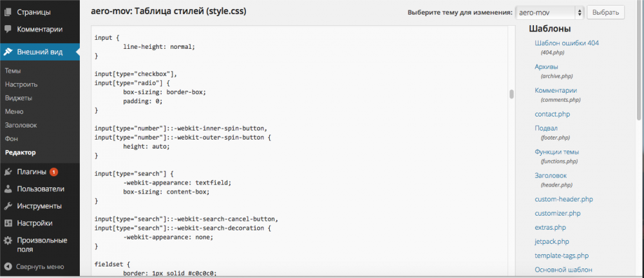Click the Settings sliders icon
Viewport: 644px width, 278px height.
click(x=8, y=223)
